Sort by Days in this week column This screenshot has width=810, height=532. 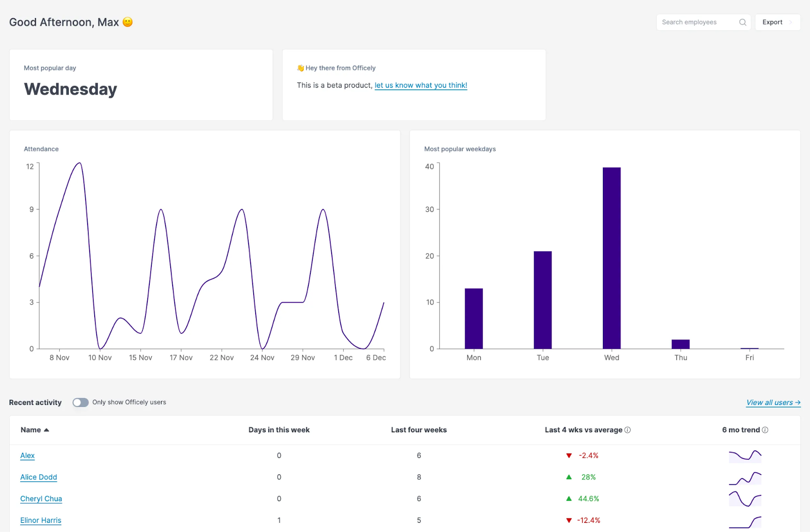(x=279, y=430)
